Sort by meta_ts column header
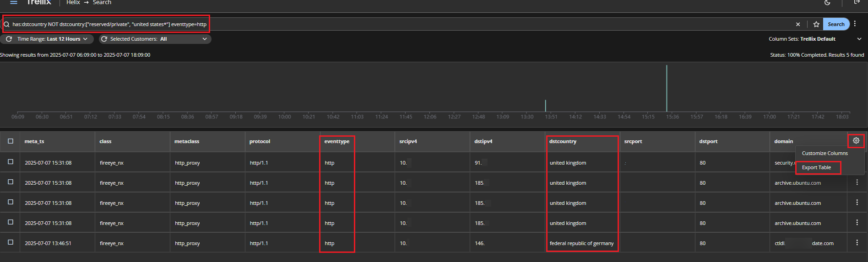The image size is (868, 262). pos(34,141)
